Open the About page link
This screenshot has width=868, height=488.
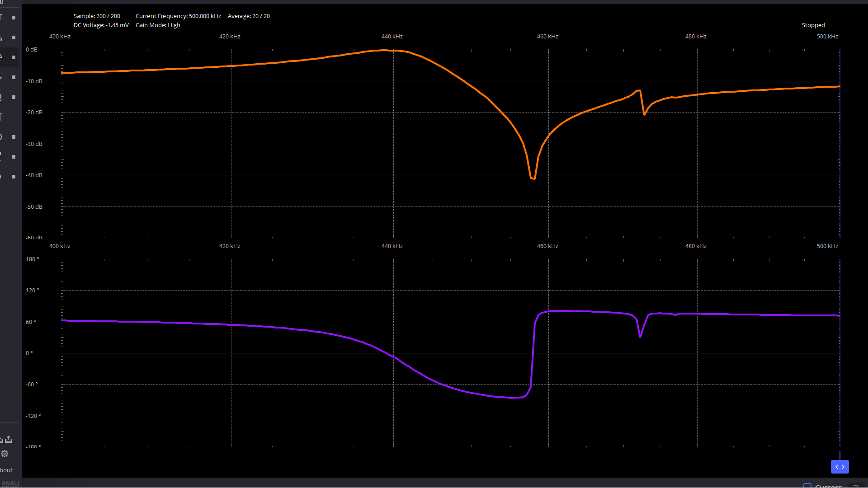coord(6,470)
